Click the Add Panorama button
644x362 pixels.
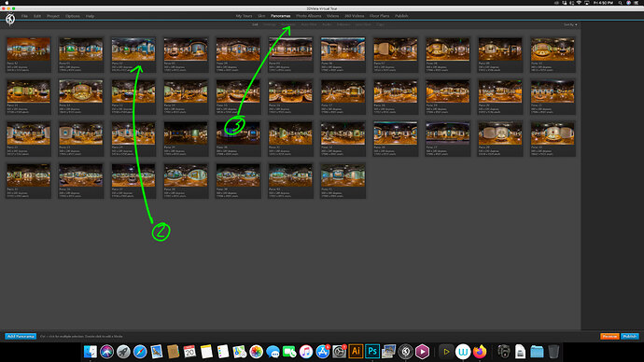click(x=21, y=336)
